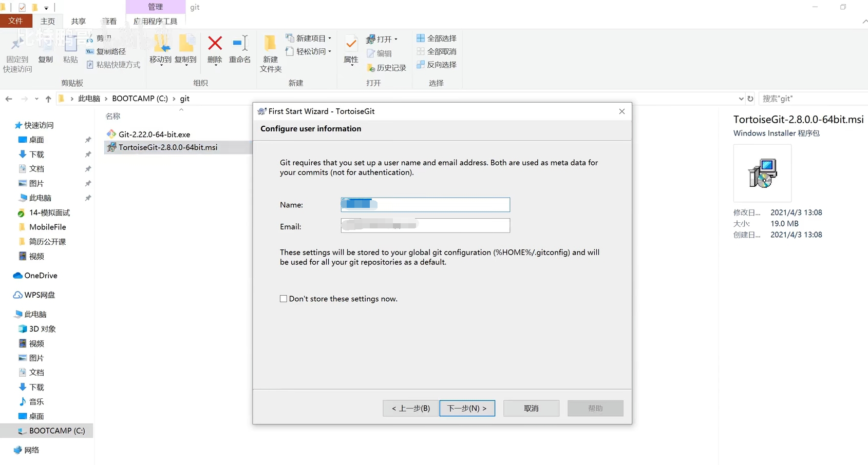Viewport: 868px width, 465px height.
Task: Click the refresh icon beside the address bar
Action: point(750,98)
